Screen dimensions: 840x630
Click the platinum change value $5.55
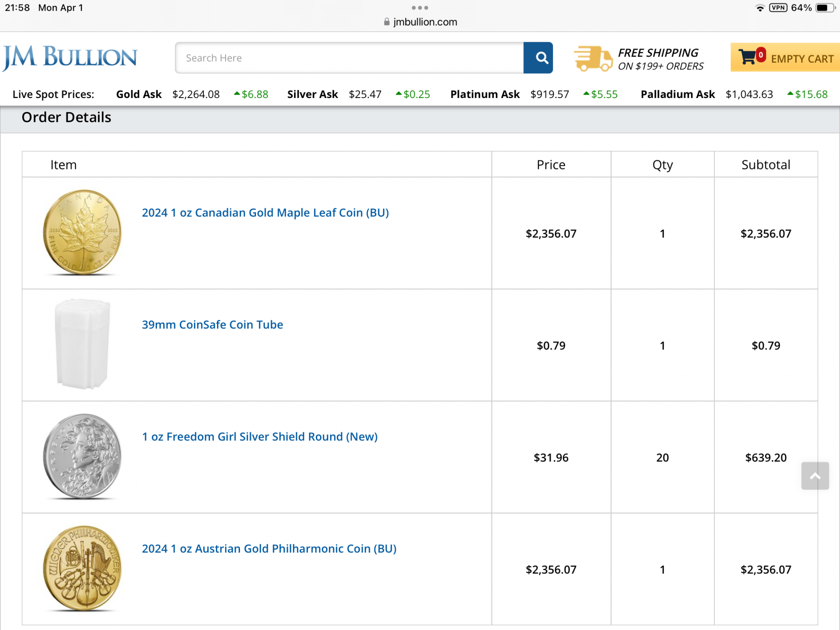[604, 94]
